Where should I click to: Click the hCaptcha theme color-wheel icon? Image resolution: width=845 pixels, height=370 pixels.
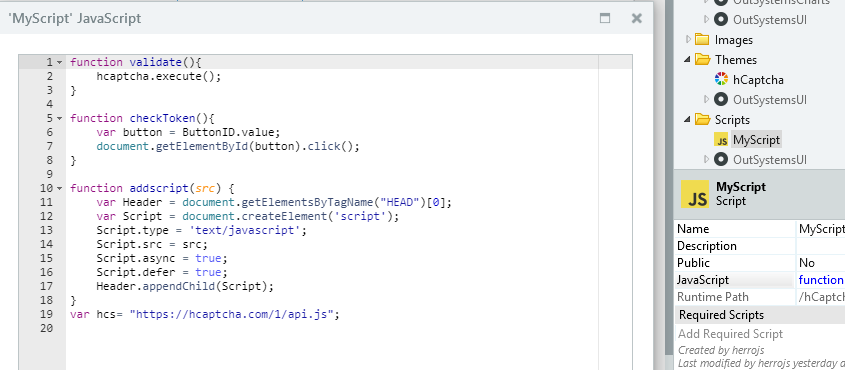(721, 80)
